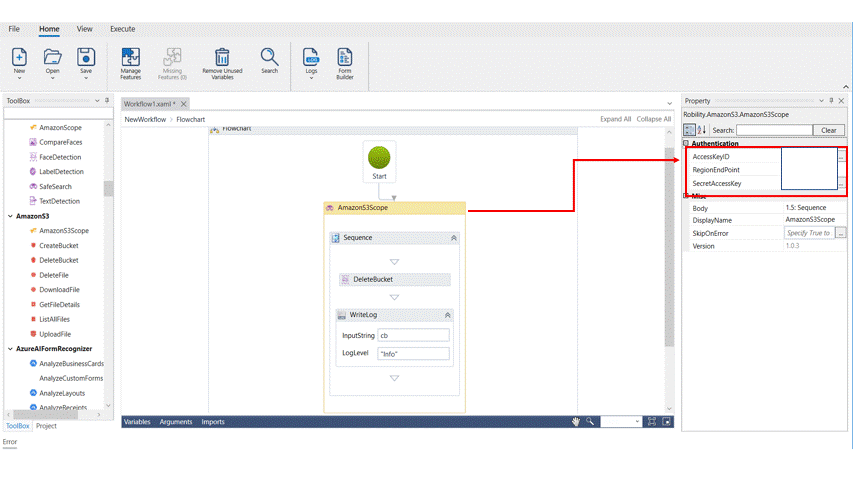Collapse the WriteLog activity chevron
The height and width of the screenshot is (480, 853).
[447, 315]
